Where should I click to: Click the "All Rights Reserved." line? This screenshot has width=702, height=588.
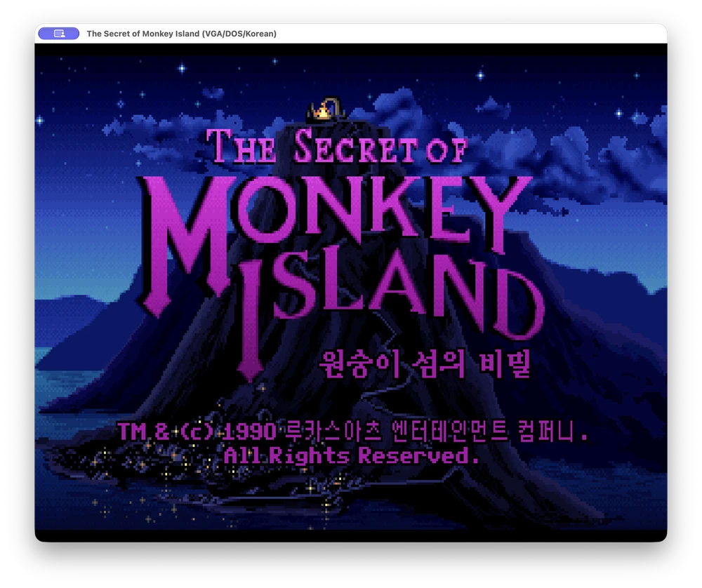(352, 456)
